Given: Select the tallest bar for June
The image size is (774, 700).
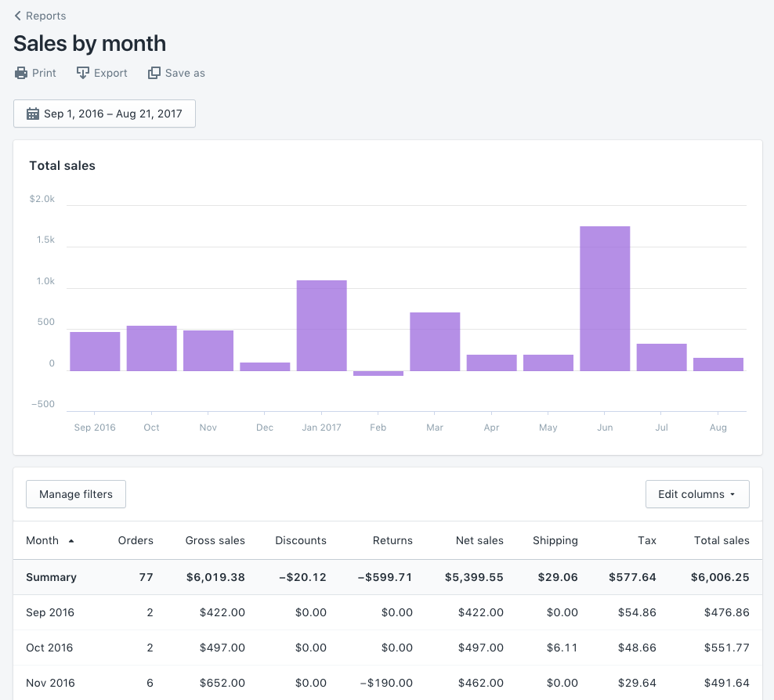Looking at the screenshot, I should click(x=605, y=298).
